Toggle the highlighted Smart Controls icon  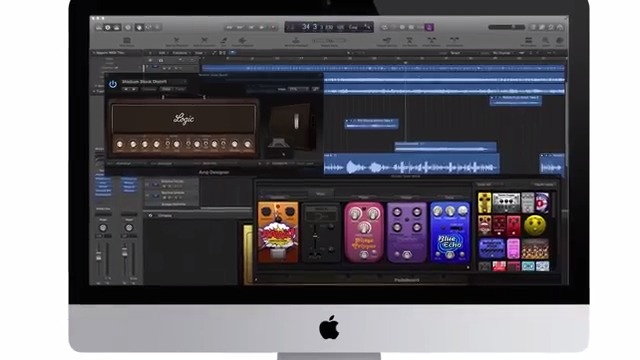[139, 27]
